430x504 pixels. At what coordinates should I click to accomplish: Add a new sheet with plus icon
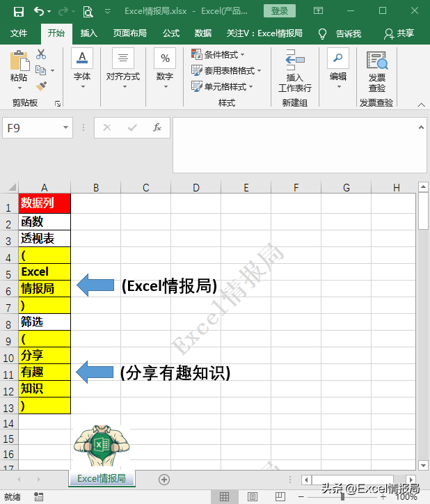click(164, 480)
